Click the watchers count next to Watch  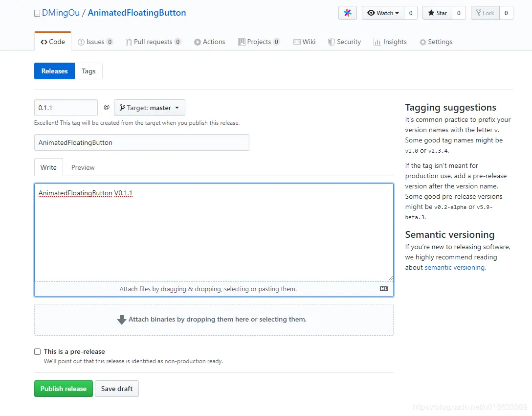tap(411, 13)
